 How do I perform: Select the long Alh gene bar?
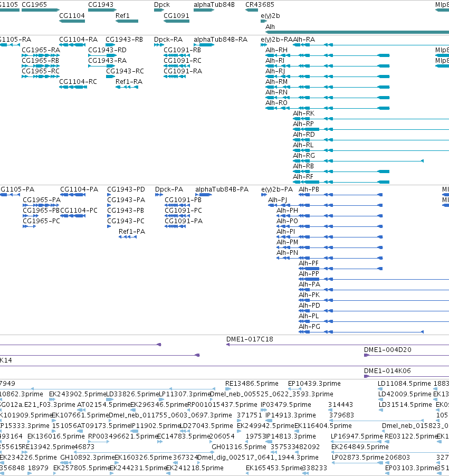pyautogui.click(x=357, y=32)
